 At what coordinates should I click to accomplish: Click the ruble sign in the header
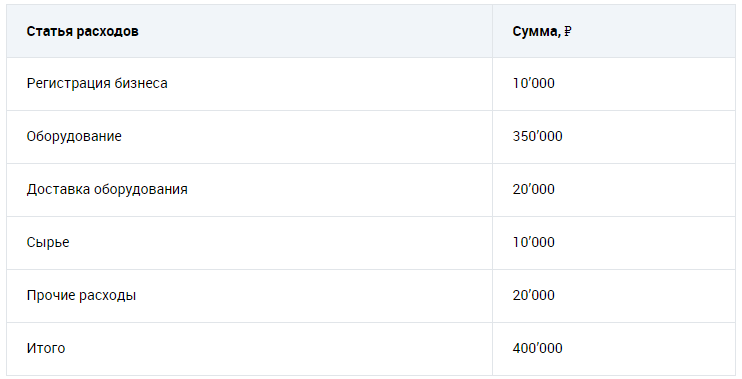point(568,32)
